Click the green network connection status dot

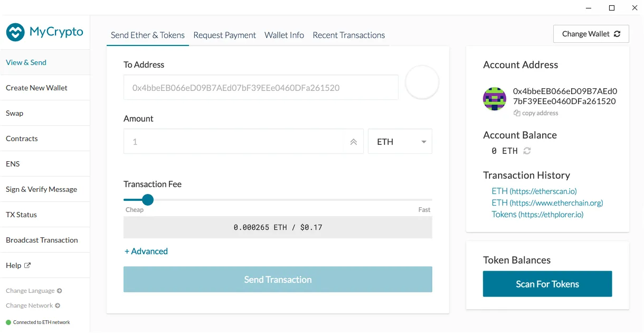point(8,322)
